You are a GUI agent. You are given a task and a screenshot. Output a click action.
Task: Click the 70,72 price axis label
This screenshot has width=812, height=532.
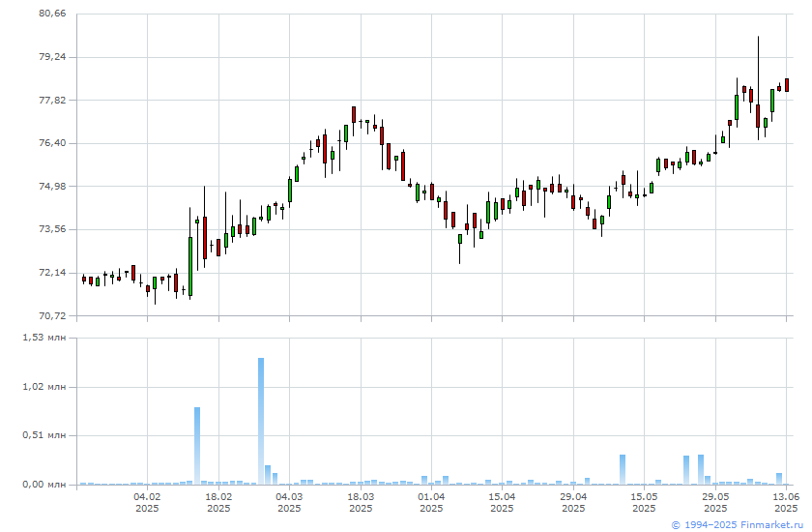pyautogui.click(x=53, y=315)
